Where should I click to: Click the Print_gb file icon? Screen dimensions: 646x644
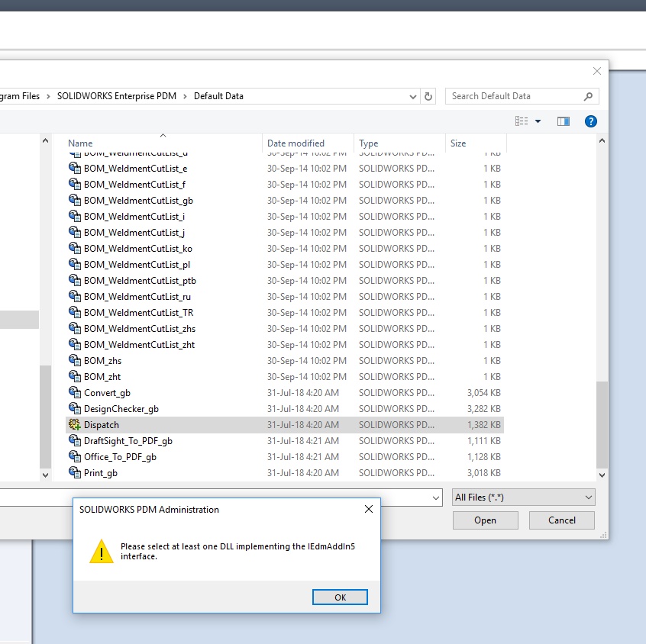point(75,473)
